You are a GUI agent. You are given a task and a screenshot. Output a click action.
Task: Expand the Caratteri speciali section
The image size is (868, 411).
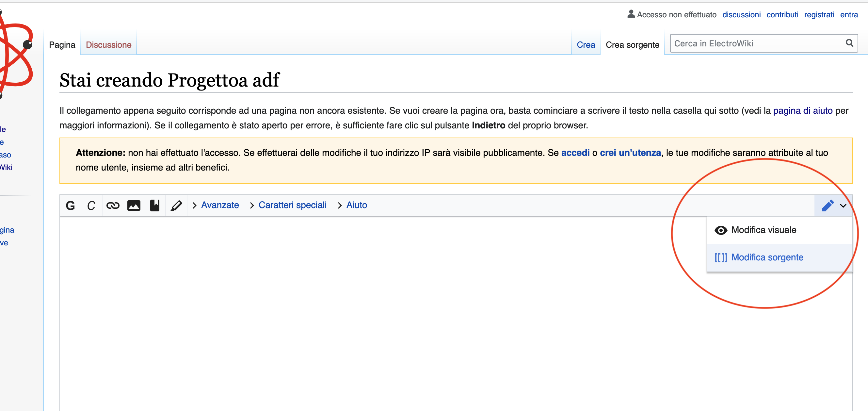[292, 205]
